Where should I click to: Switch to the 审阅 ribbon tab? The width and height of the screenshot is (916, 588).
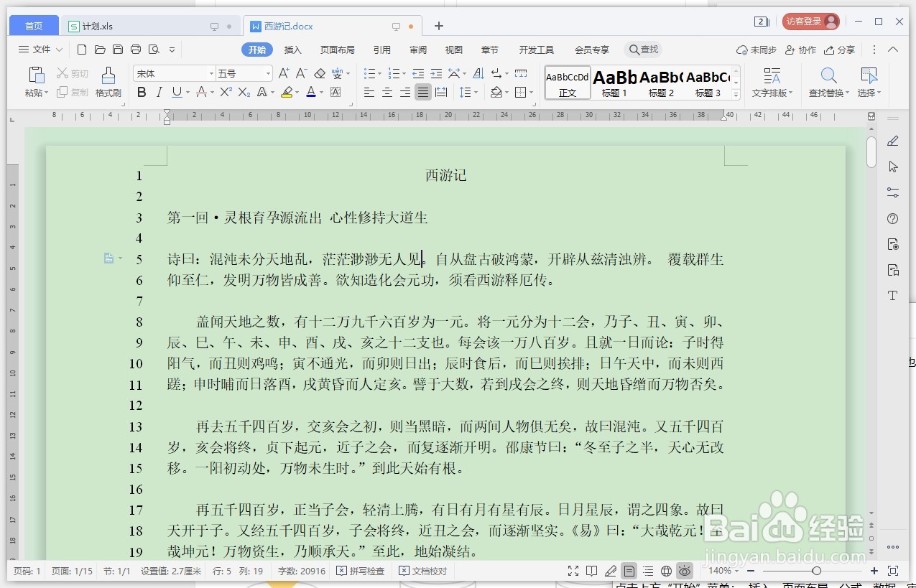[418, 50]
